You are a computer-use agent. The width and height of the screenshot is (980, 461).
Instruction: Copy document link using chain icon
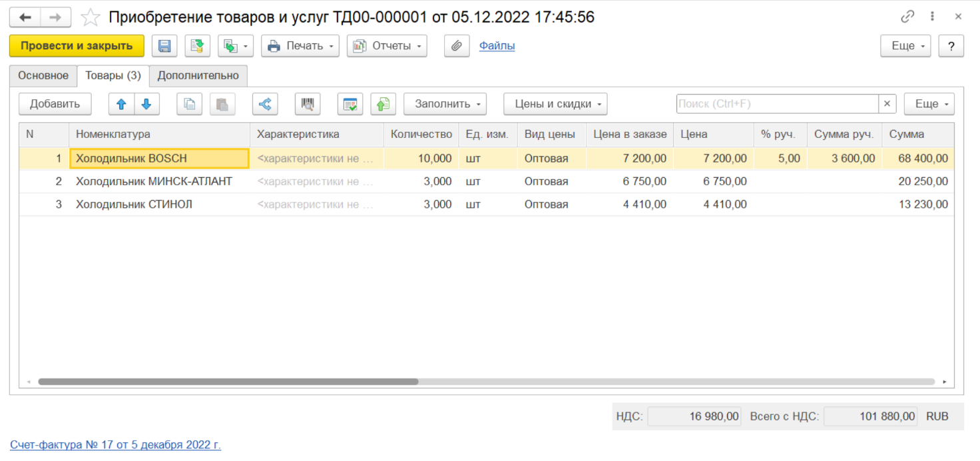907,17
